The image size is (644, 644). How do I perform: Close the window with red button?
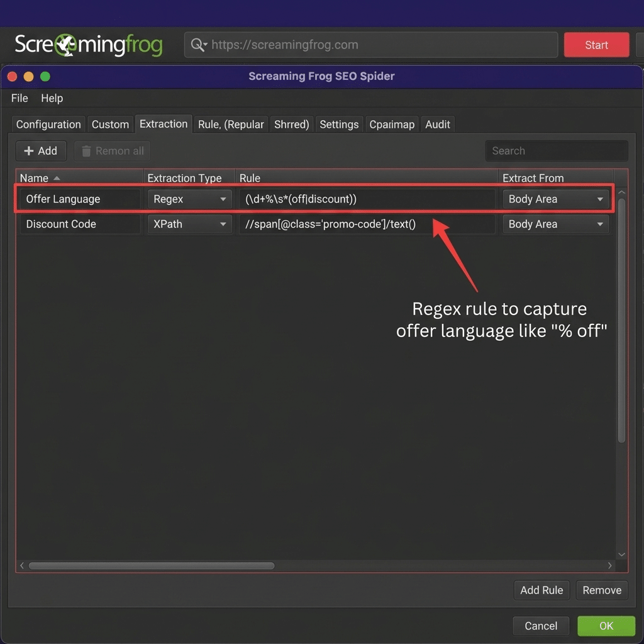[12, 76]
